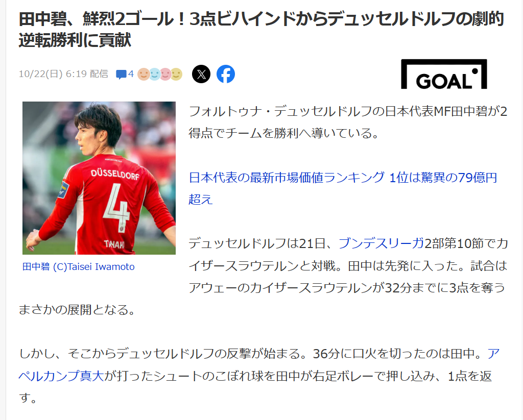Click the 10/22(日) 6:19 配信 timestamp
This screenshot has width=523, height=420.
click(x=63, y=73)
